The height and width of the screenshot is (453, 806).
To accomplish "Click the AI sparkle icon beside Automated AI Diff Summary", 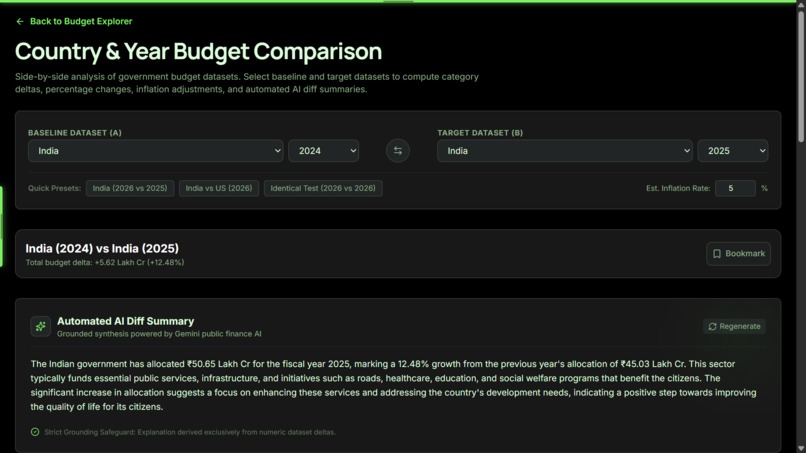I will (x=41, y=327).
